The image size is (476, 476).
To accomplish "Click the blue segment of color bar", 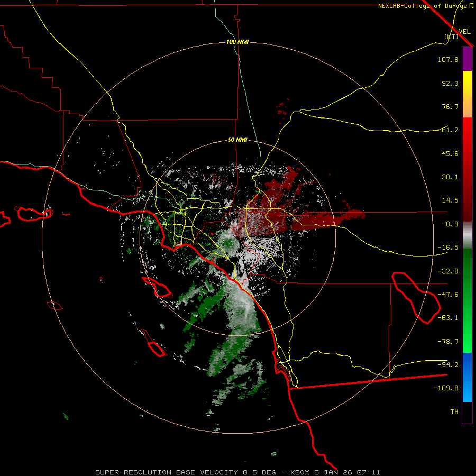I will [x=467, y=377].
